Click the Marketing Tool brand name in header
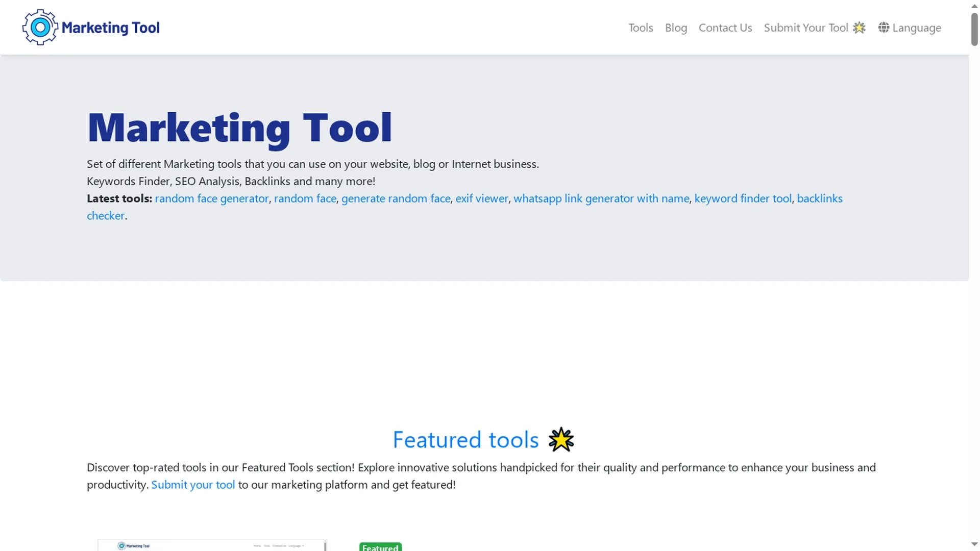 click(x=110, y=28)
